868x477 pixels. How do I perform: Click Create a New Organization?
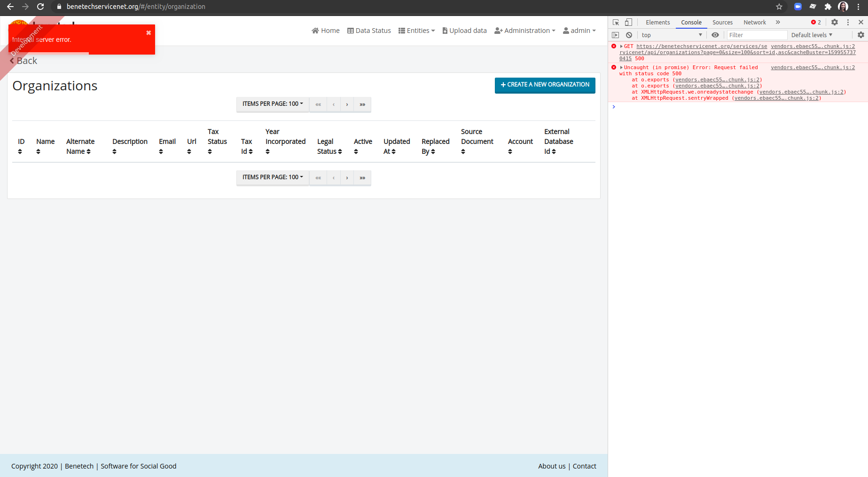[545, 85]
